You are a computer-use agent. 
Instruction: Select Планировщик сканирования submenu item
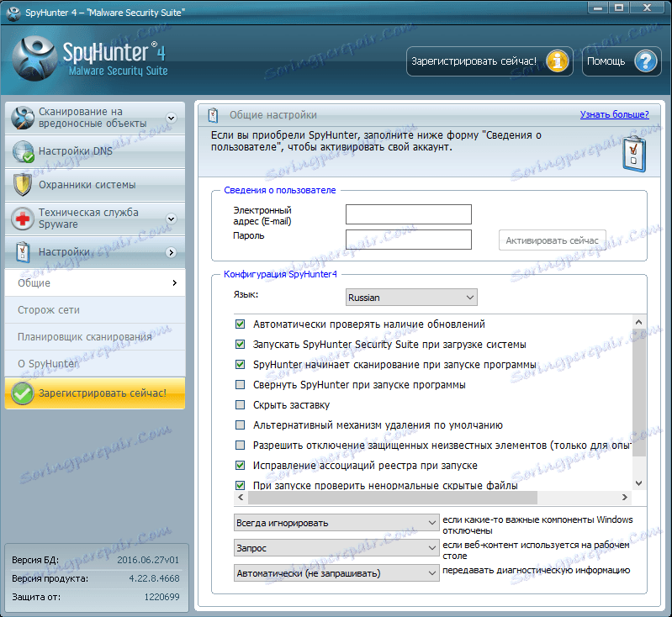click(x=95, y=337)
